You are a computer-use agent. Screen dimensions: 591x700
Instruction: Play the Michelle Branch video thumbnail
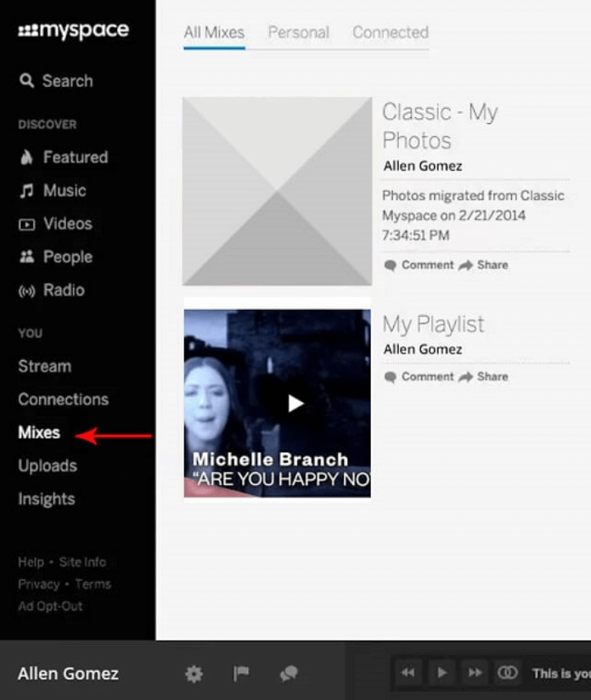(x=295, y=404)
